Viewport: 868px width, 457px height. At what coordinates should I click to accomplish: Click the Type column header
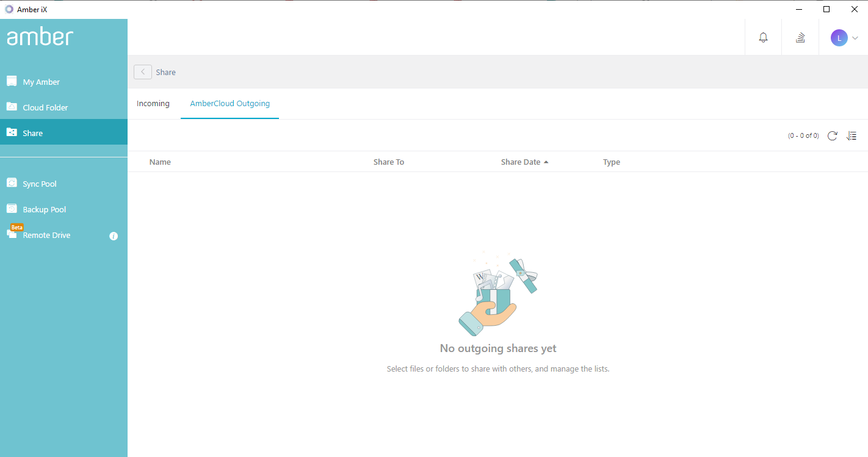pyautogui.click(x=612, y=162)
